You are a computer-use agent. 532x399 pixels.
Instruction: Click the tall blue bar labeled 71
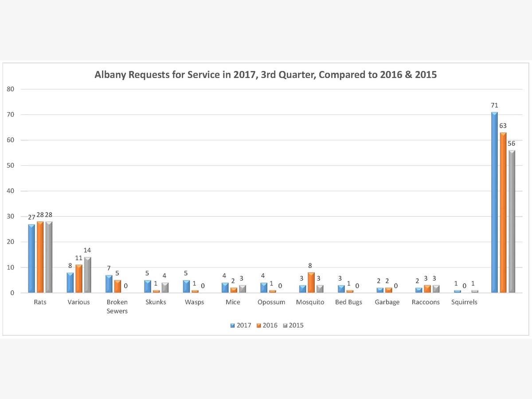tap(494, 203)
